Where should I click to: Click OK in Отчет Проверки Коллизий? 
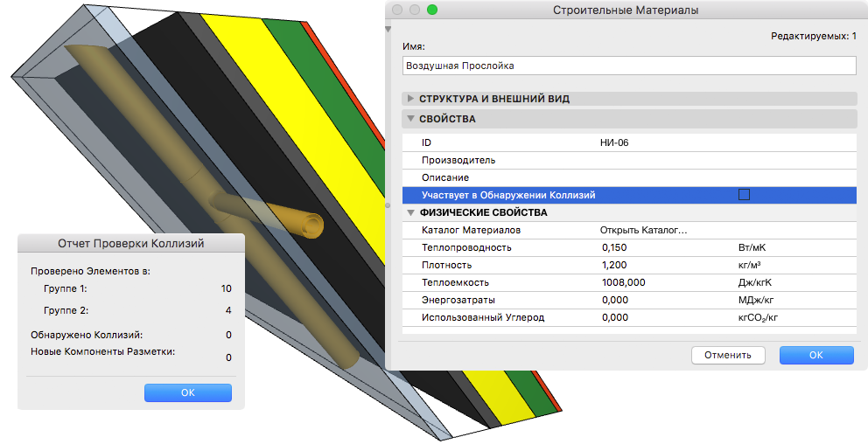click(187, 392)
